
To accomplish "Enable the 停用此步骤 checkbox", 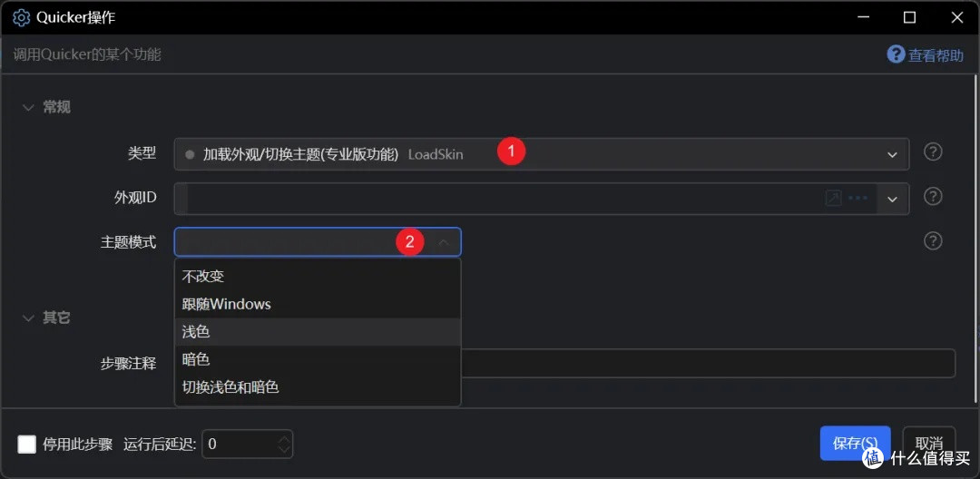I will pyautogui.click(x=27, y=444).
